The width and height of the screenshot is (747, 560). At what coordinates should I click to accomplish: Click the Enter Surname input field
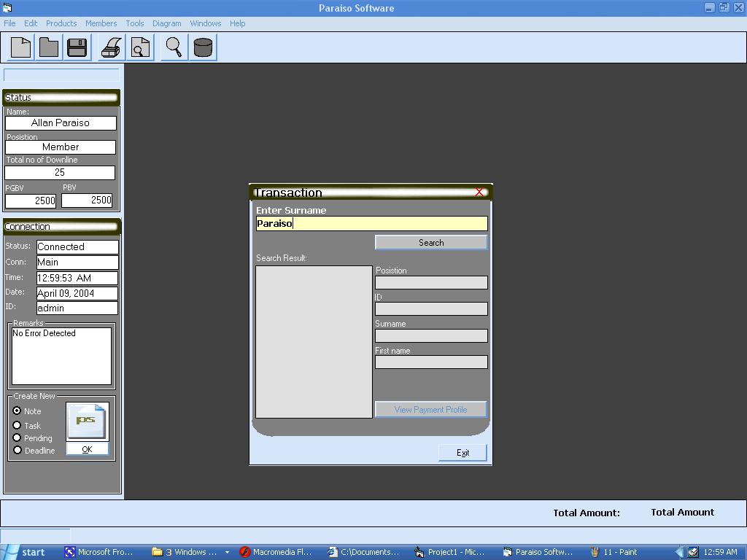(371, 223)
